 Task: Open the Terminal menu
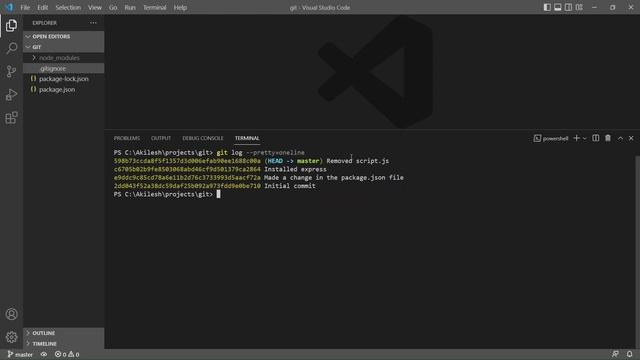(x=155, y=7)
